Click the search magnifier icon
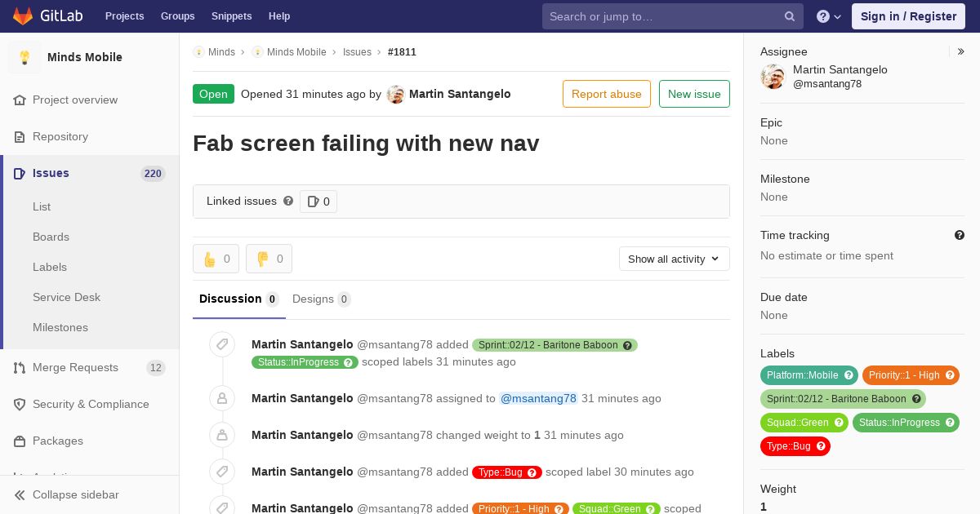980x514 pixels. (790, 16)
